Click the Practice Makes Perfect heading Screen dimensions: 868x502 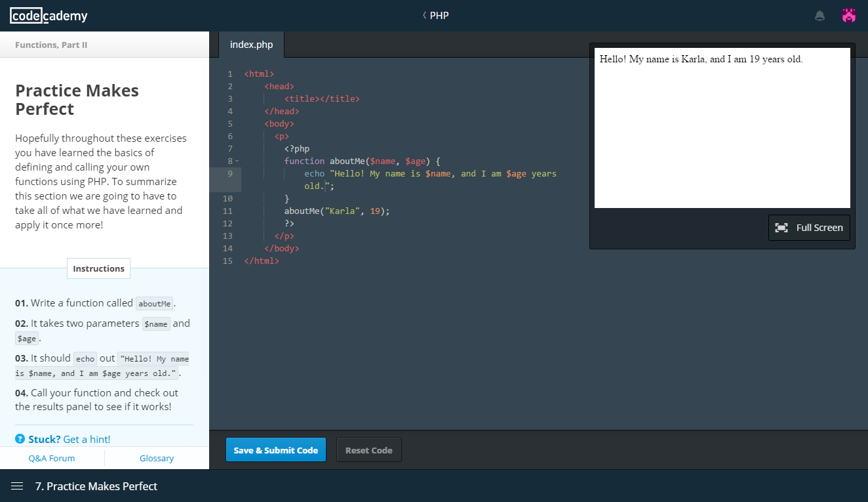click(x=77, y=100)
